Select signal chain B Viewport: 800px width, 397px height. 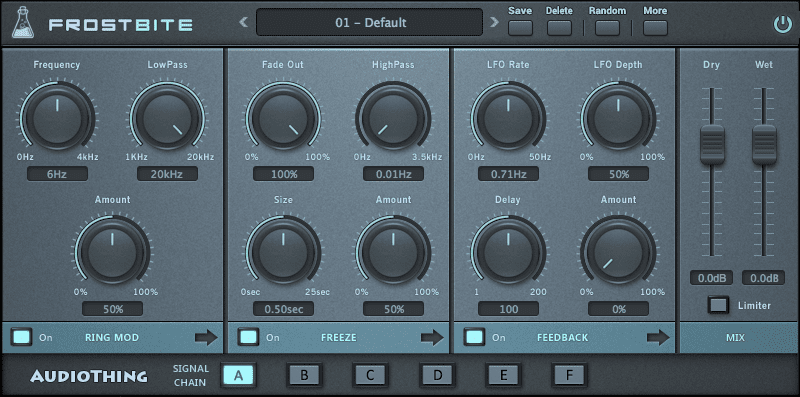(x=304, y=376)
